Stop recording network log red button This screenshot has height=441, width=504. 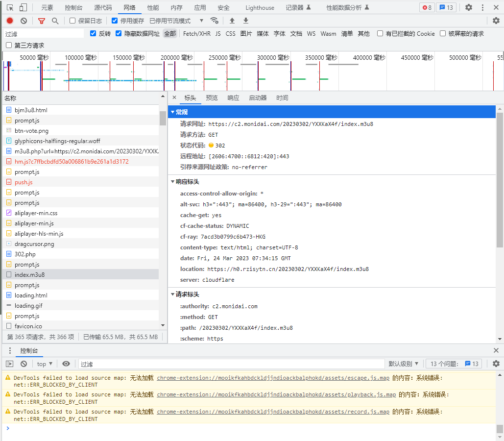point(10,21)
